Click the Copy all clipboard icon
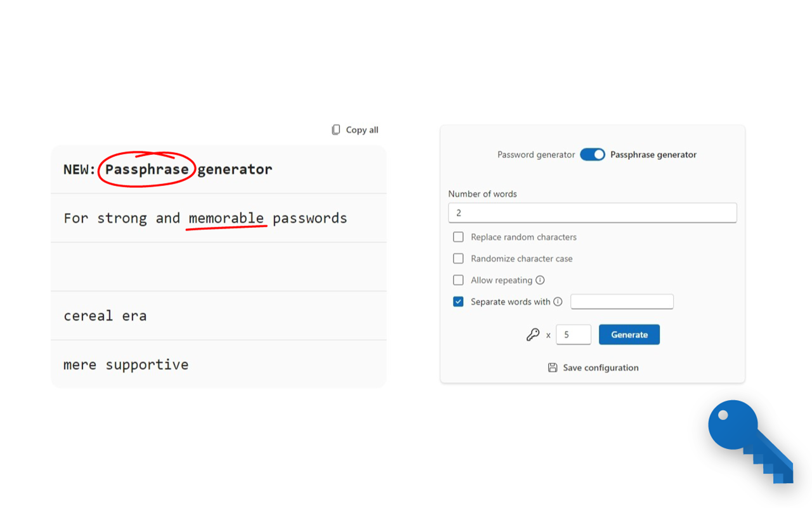This screenshot has height=508, width=812. pyautogui.click(x=336, y=130)
